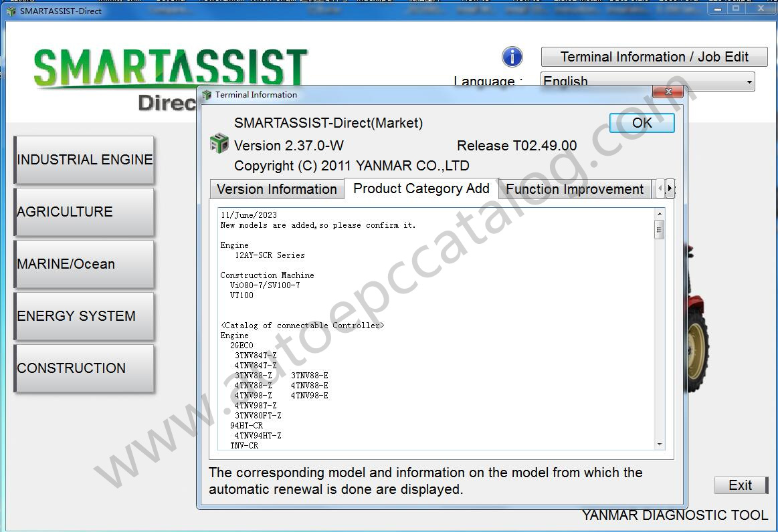Click the SMARTASSIST-Direct window title bar icon
Image resolution: width=778 pixels, height=532 pixels.
(11, 11)
